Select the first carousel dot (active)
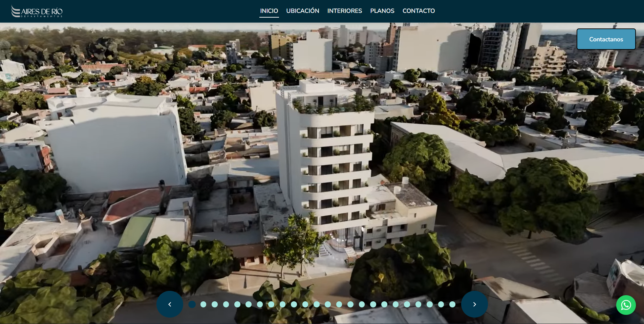Screen dimensions: 644x324 (192, 304)
